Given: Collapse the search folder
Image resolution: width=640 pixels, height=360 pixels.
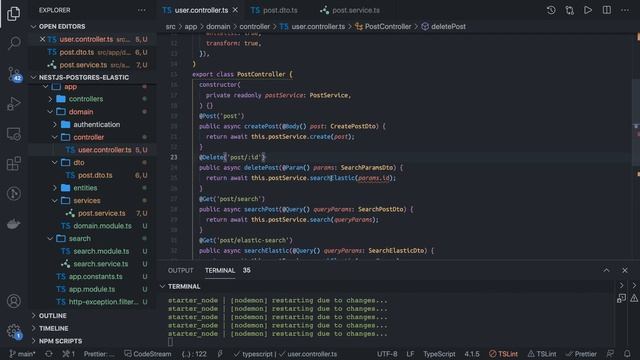Looking at the screenshot, I should [x=80, y=238].
